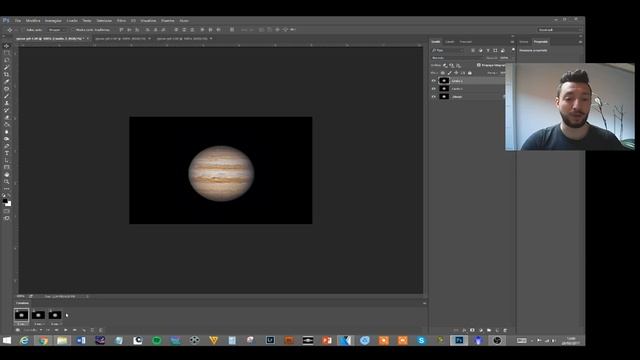This screenshot has width=640, height=360.
Task: Toggle visibility of Livello 2 layer
Action: (433, 81)
